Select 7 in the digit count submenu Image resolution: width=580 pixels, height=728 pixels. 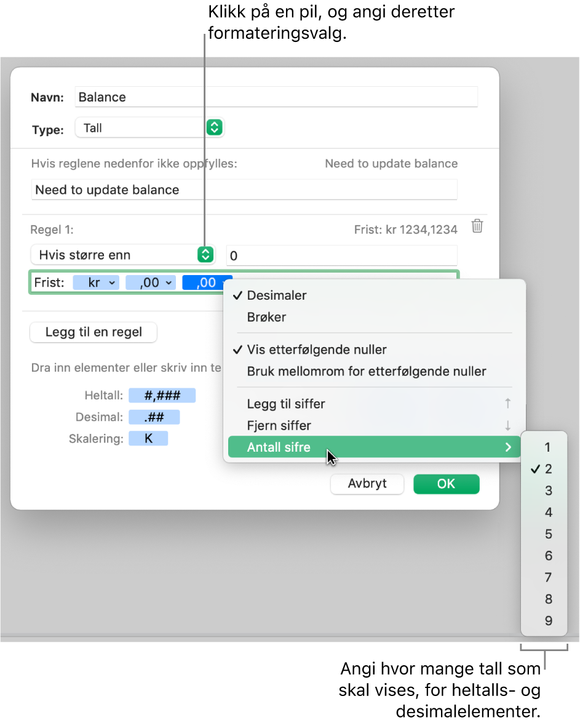(544, 578)
